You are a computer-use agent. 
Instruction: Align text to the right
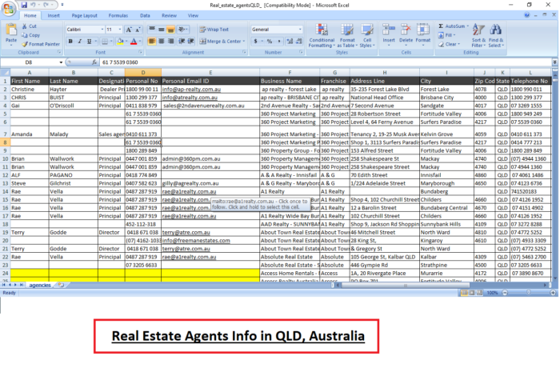pyautogui.click(x=171, y=42)
